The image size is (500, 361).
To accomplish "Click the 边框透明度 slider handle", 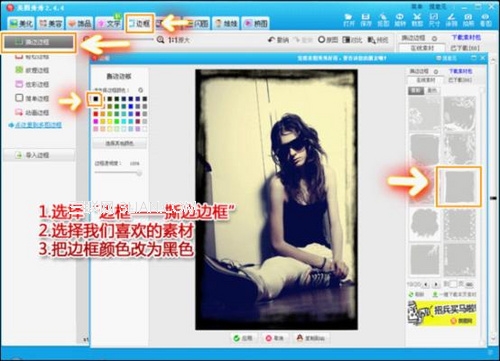I will coord(139,173).
